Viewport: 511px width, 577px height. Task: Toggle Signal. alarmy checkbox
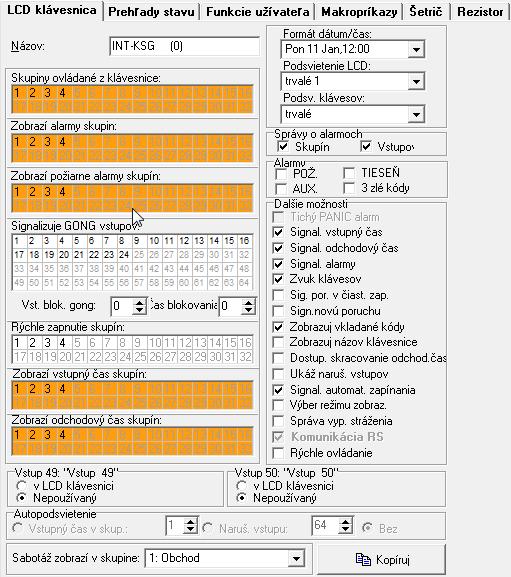point(278,264)
